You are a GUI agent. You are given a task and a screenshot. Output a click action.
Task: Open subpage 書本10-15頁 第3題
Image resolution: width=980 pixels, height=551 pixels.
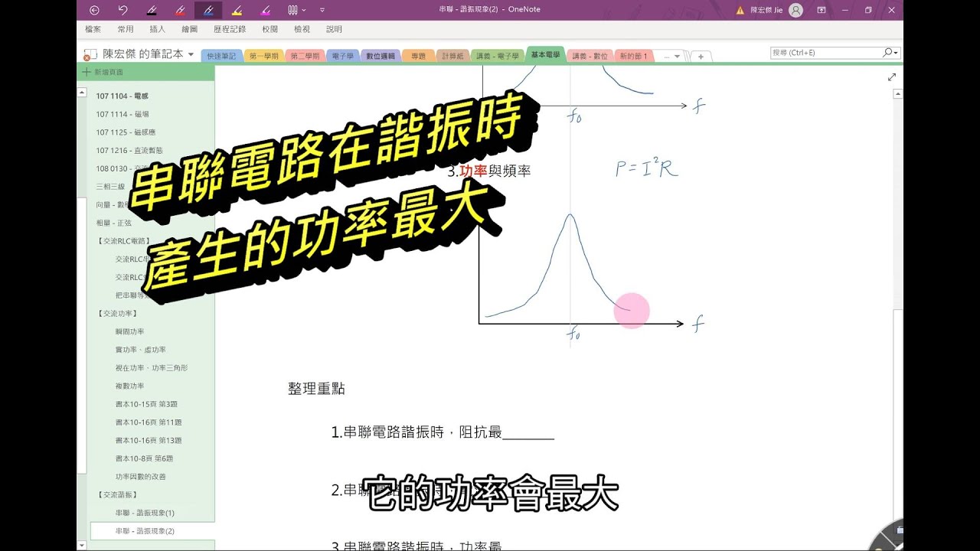[x=146, y=404]
